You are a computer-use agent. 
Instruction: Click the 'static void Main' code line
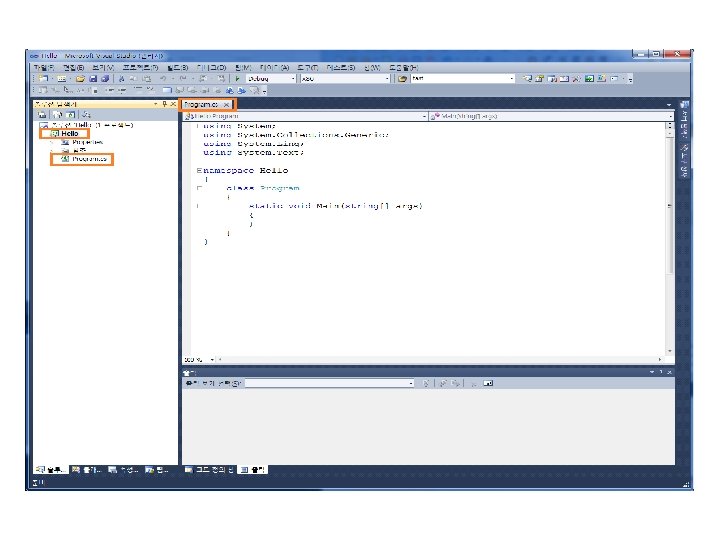tap(336, 206)
